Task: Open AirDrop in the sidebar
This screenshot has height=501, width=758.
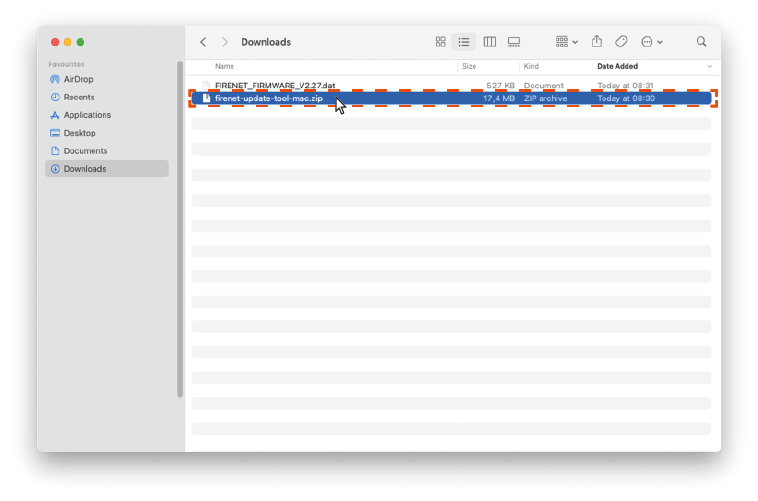Action: [107, 79]
